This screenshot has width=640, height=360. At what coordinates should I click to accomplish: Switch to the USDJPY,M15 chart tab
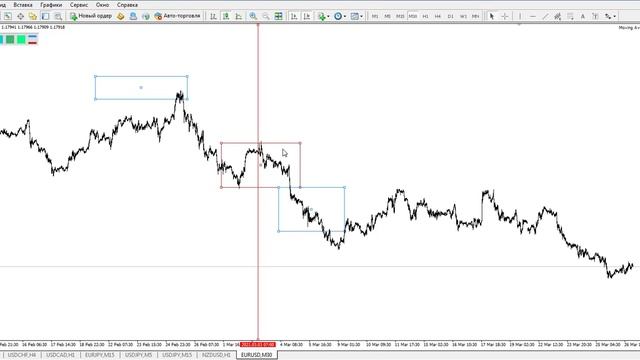click(177, 355)
